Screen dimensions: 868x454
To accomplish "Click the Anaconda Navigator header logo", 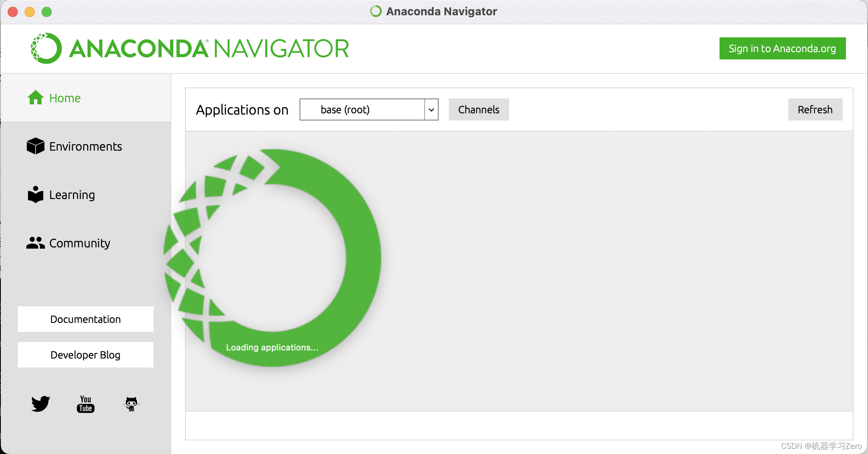I will (x=190, y=48).
